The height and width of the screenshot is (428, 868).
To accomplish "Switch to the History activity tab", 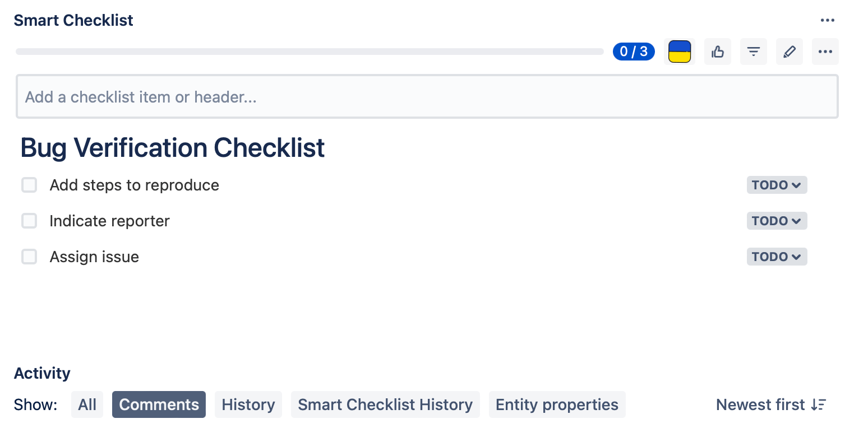I will pos(248,404).
